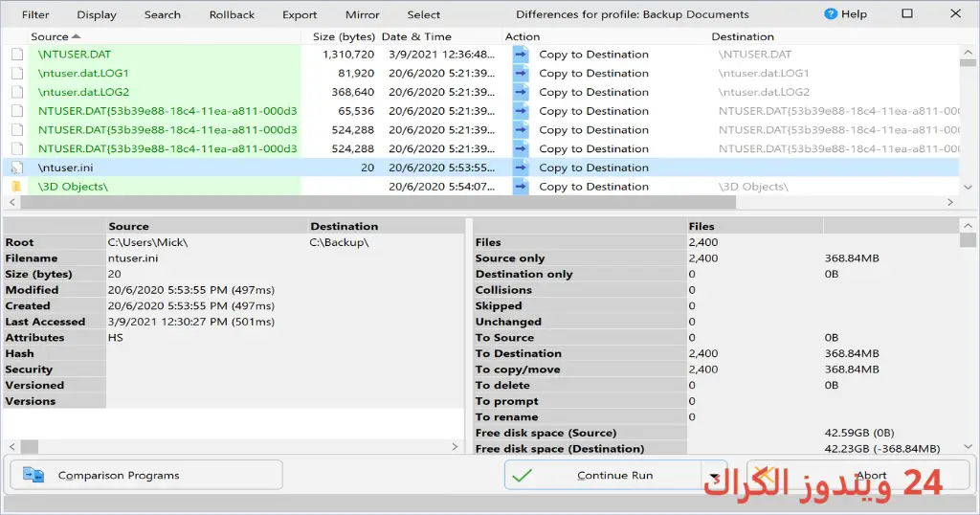Open the Display menu

pyautogui.click(x=97, y=14)
